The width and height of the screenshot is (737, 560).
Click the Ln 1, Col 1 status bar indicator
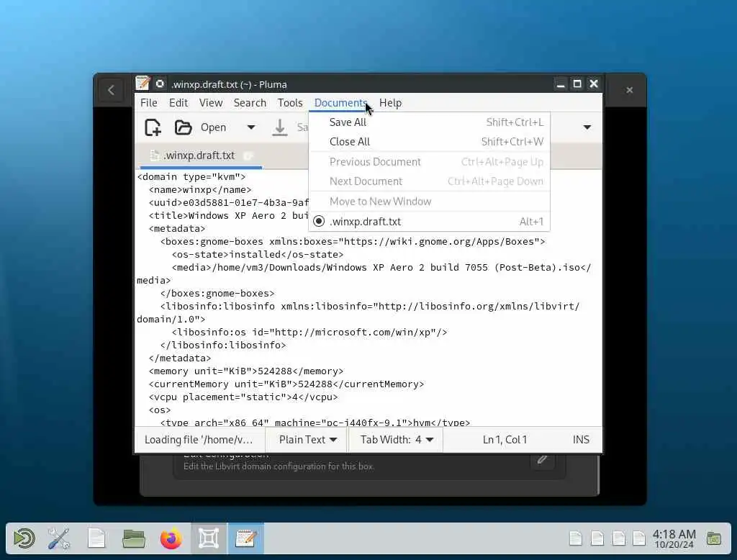point(505,440)
